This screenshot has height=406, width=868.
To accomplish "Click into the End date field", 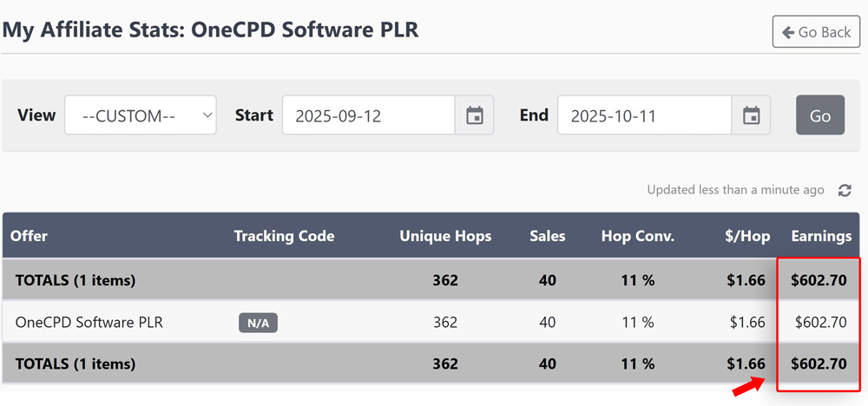I will pyautogui.click(x=643, y=115).
